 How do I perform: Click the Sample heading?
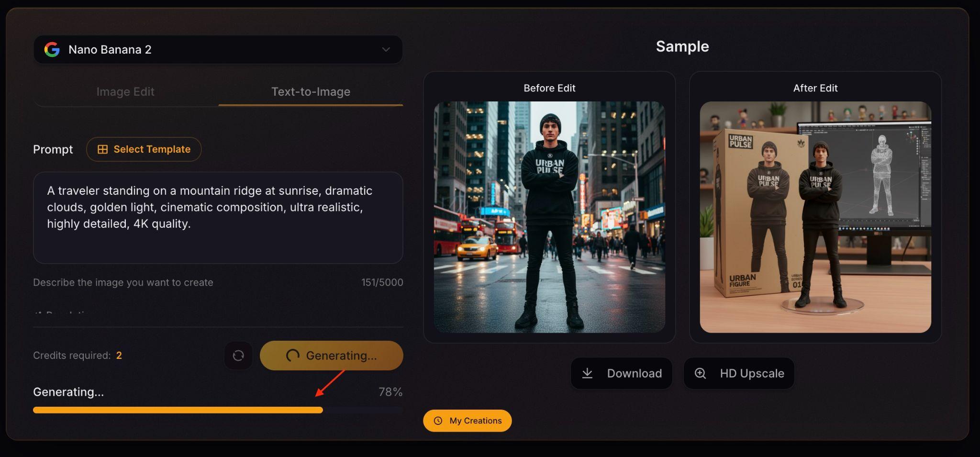coord(682,46)
